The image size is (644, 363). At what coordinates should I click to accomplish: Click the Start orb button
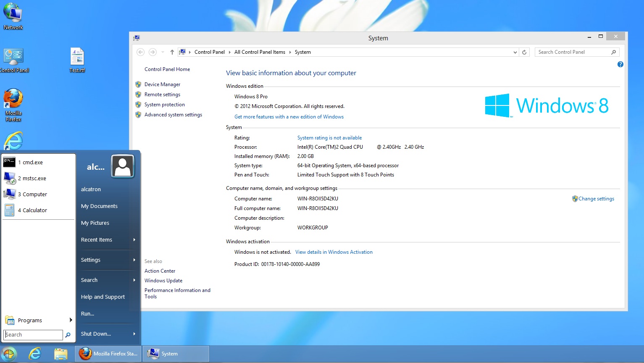[9, 354]
